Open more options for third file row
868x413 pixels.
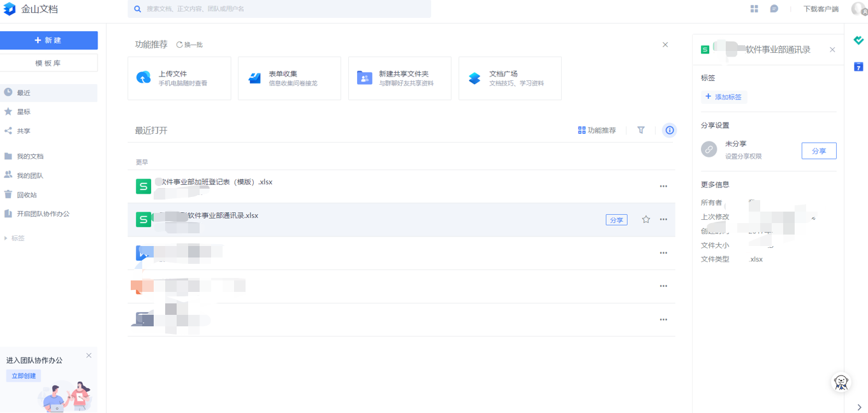click(x=663, y=253)
